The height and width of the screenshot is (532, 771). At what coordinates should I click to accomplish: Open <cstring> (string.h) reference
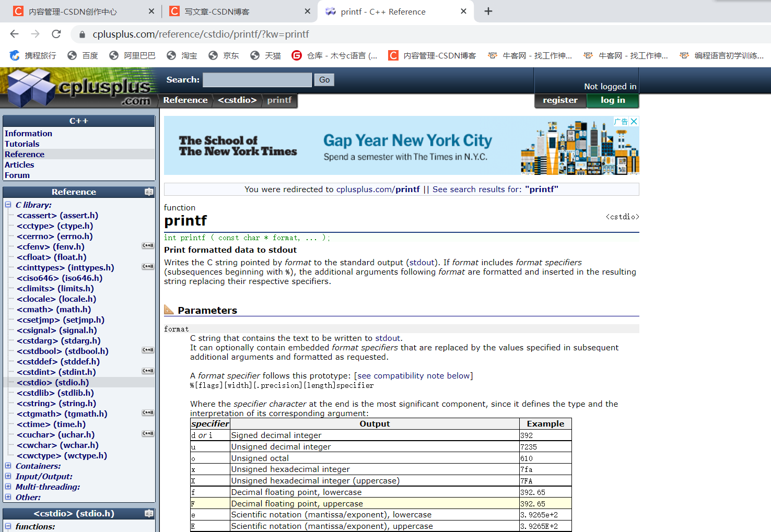[x=56, y=404]
